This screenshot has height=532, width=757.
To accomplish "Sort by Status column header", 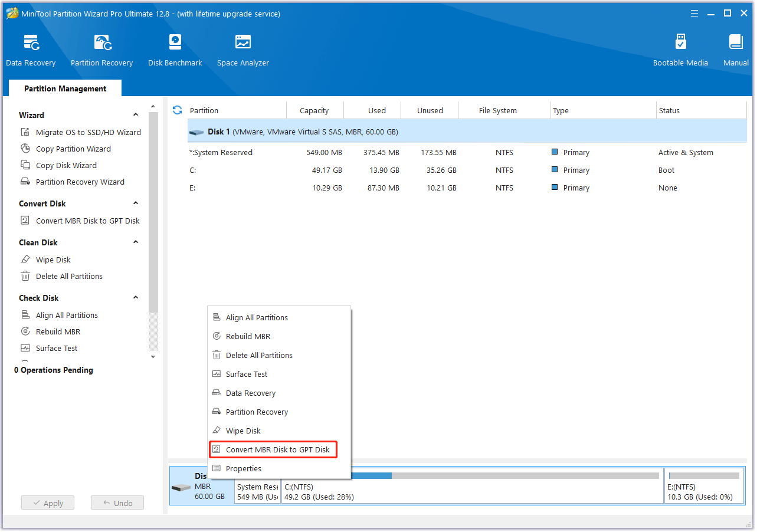I will click(702, 110).
